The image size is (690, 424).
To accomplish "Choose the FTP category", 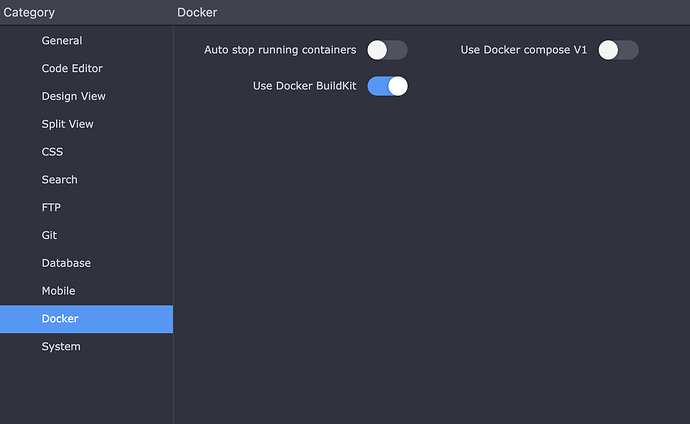I will [x=86, y=207].
